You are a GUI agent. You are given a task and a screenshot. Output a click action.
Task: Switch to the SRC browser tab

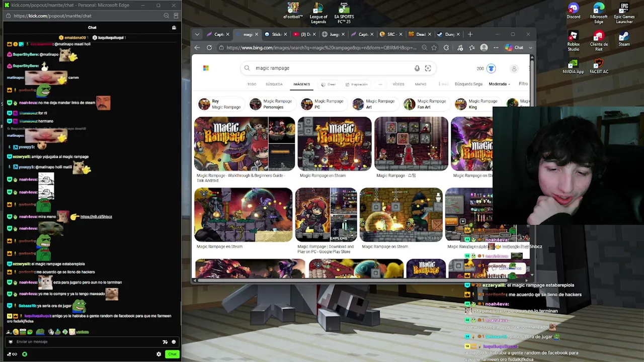(391, 34)
